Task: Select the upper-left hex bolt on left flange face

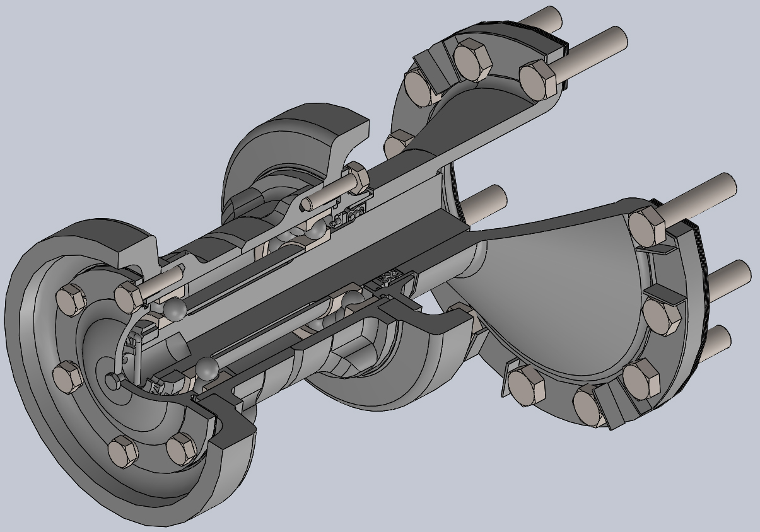Action: [70, 300]
